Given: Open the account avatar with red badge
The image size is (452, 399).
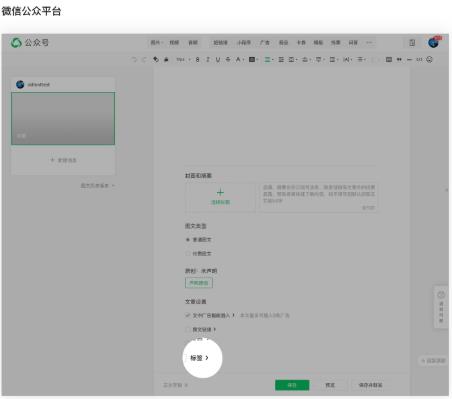Looking at the screenshot, I should (434, 42).
